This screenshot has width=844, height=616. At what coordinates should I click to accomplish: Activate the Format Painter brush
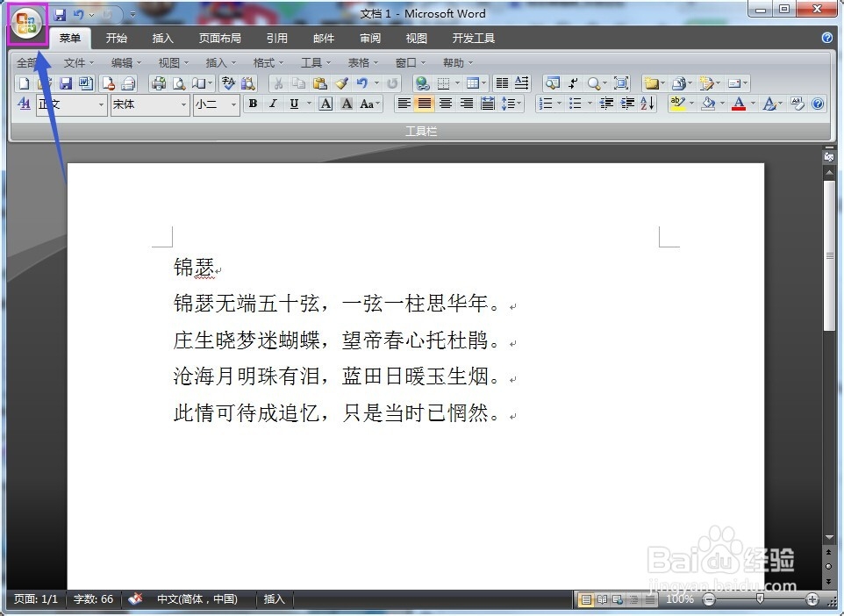341,83
